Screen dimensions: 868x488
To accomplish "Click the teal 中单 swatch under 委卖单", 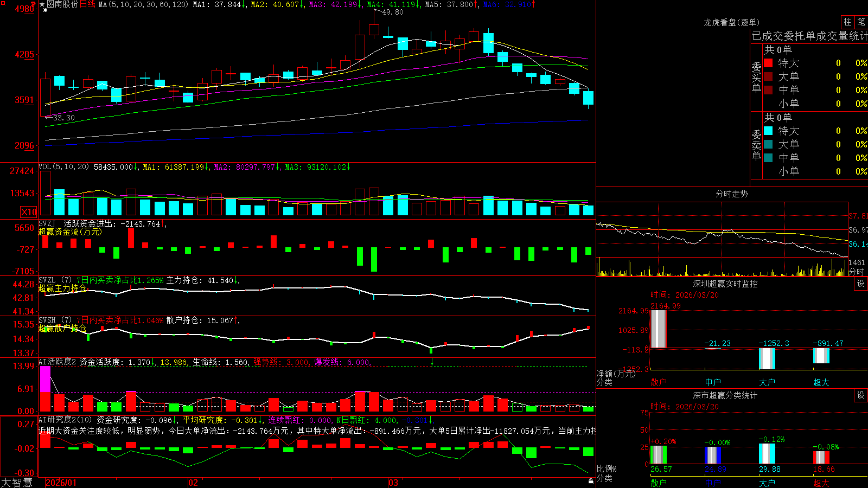I will tap(768, 158).
